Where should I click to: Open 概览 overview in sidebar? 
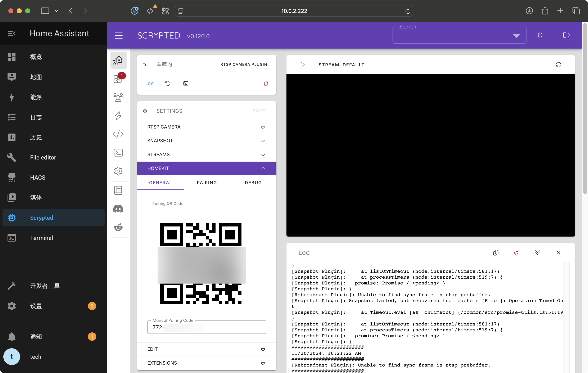[54, 57]
